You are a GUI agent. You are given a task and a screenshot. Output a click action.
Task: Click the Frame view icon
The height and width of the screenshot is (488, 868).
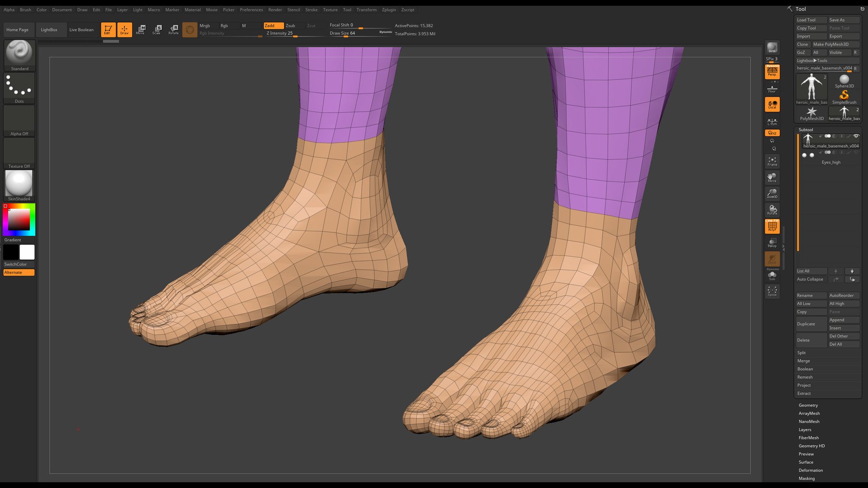pos(772,161)
